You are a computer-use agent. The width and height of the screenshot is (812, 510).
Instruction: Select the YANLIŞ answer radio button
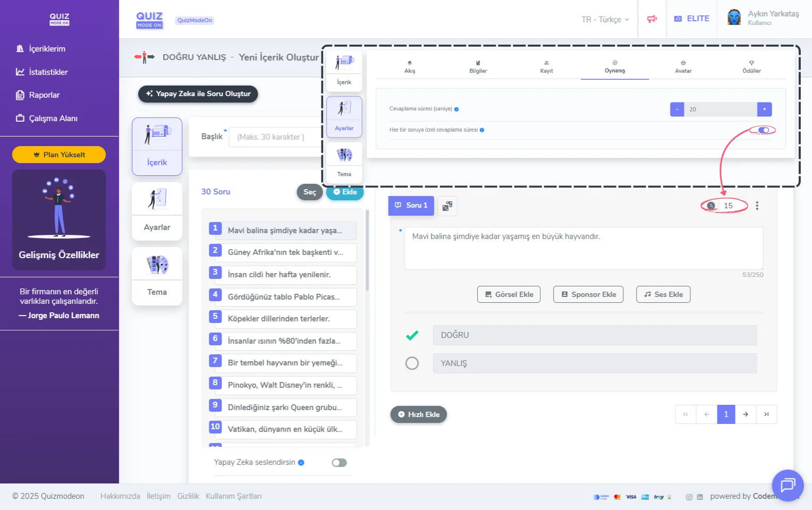(x=412, y=363)
